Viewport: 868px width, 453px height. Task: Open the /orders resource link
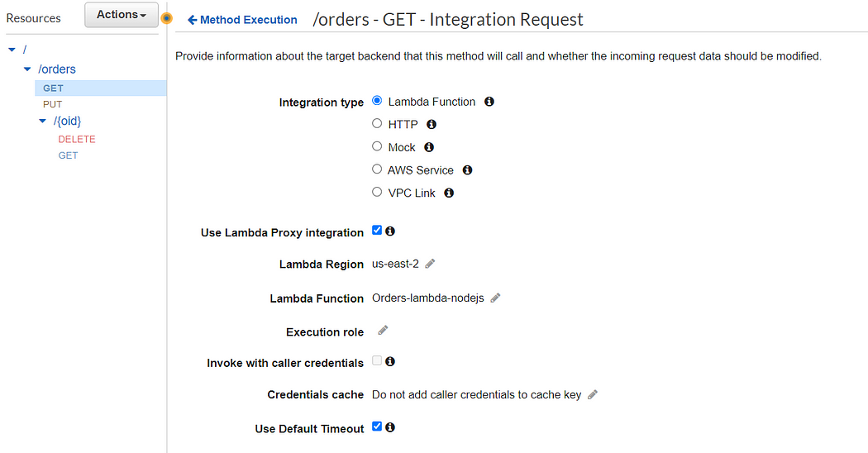57,69
